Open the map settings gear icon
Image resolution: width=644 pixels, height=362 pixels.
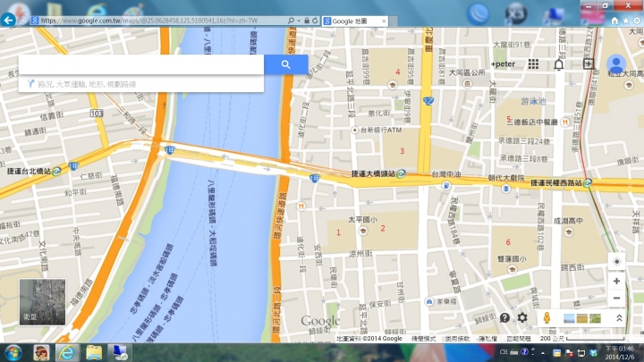click(x=522, y=317)
